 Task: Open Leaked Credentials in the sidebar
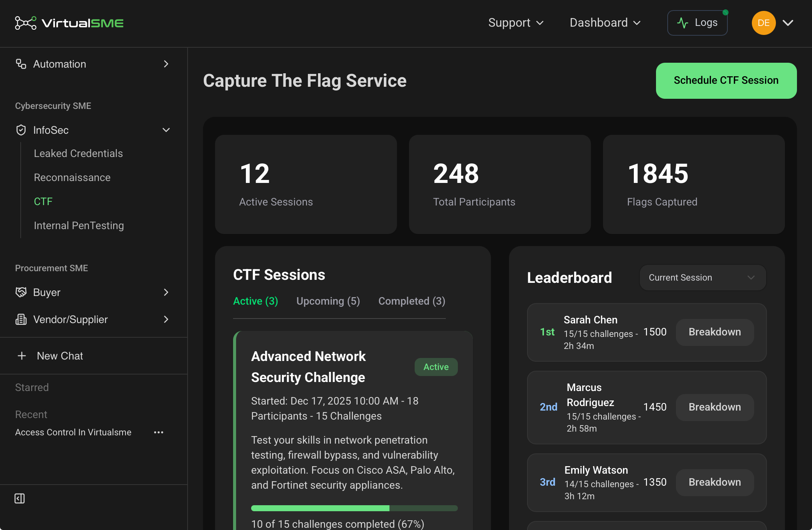tap(78, 153)
